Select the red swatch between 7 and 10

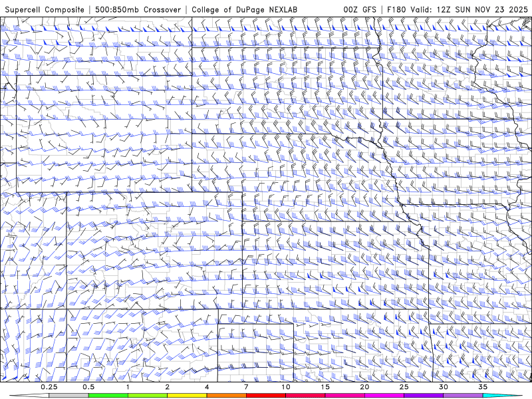tap(266, 396)
